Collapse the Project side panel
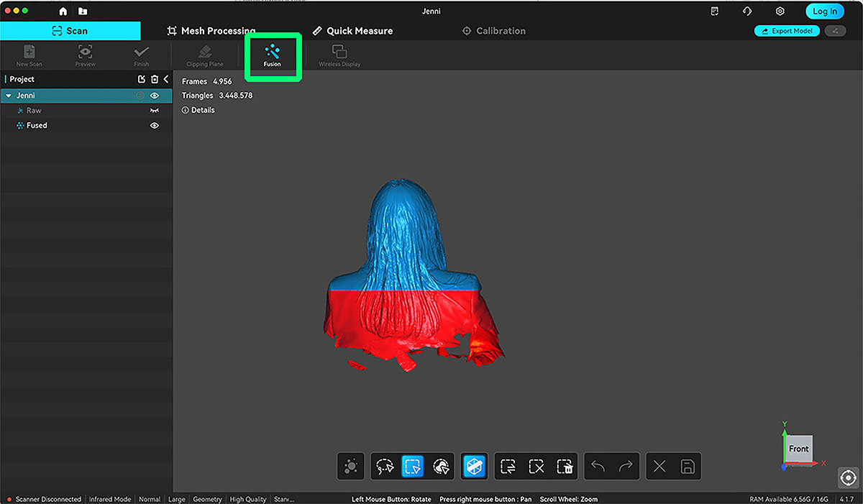 166,79
